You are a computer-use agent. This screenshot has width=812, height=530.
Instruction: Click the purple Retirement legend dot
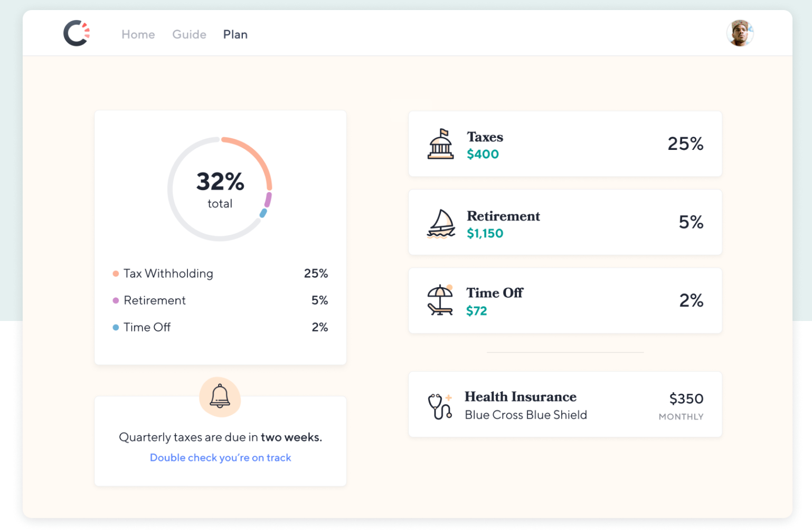(x=116, y=300)
